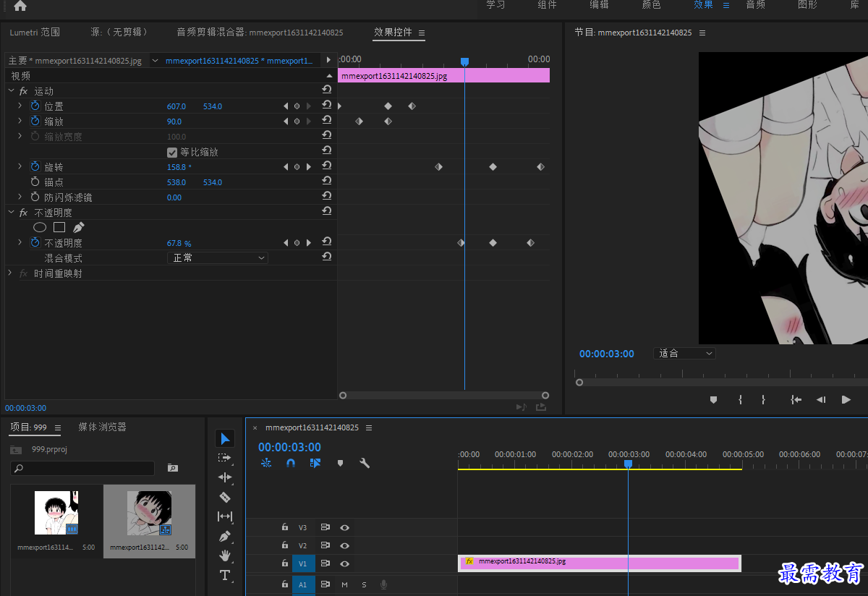
Task: Toggle animation stopwatch for 锚点
Action: pos(35,182)
